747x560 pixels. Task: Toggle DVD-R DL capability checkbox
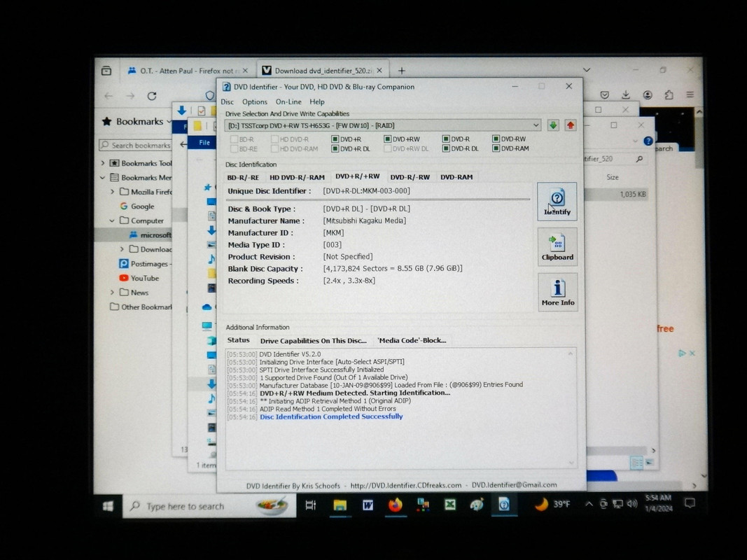pyautogui.click(x=446, y=148)
